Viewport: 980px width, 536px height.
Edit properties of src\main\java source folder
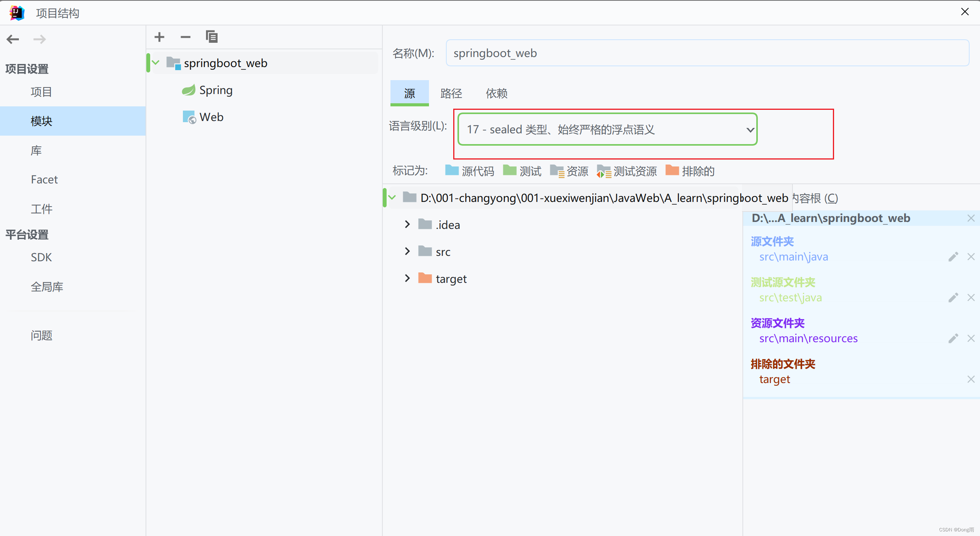pyautogui.click(x=953, y=257)
